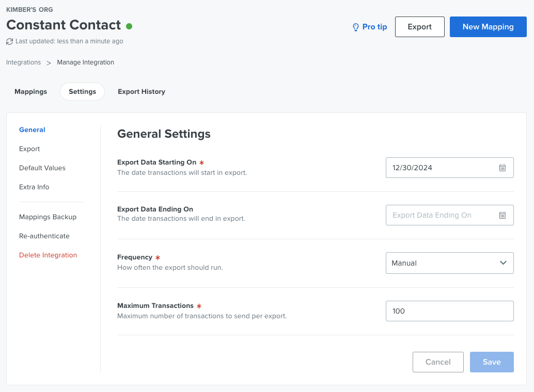Click 'Last updated: less than a minute ago' text

[69, 41]
